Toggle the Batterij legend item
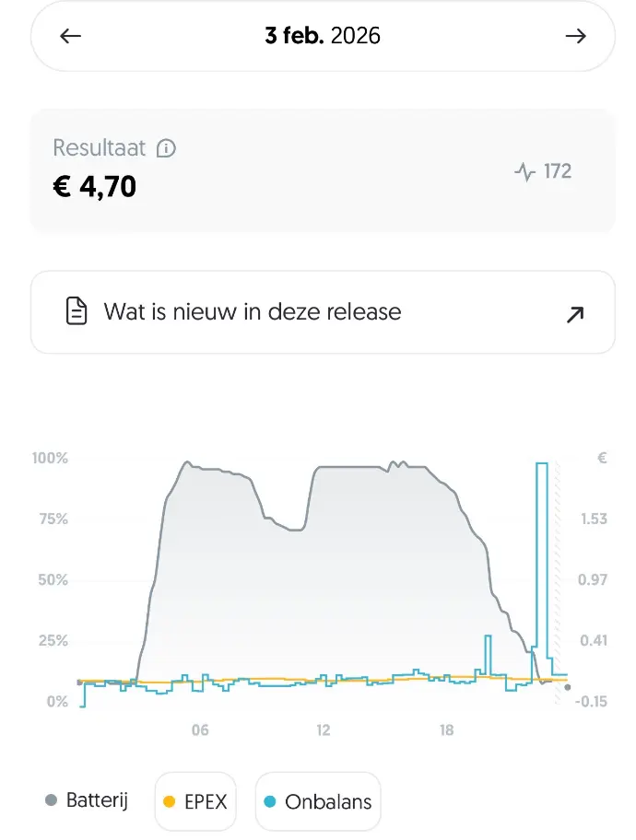This screenshot has height=840, width=636. coord(86,800)
